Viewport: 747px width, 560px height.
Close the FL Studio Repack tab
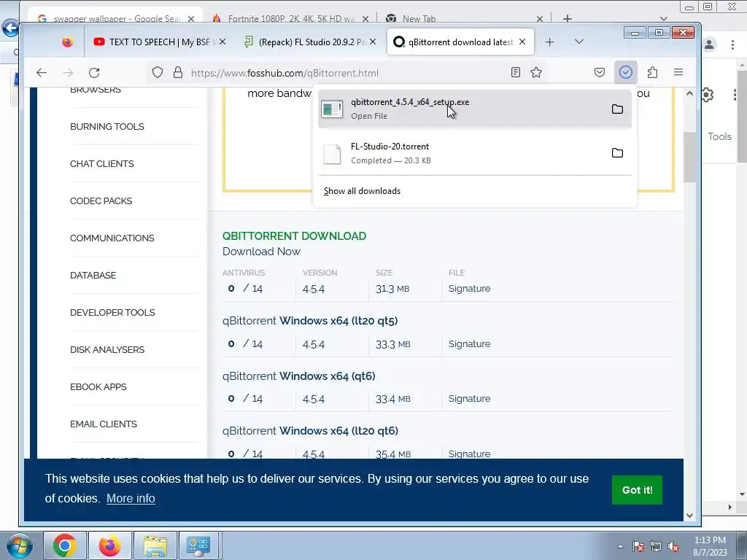373,42
